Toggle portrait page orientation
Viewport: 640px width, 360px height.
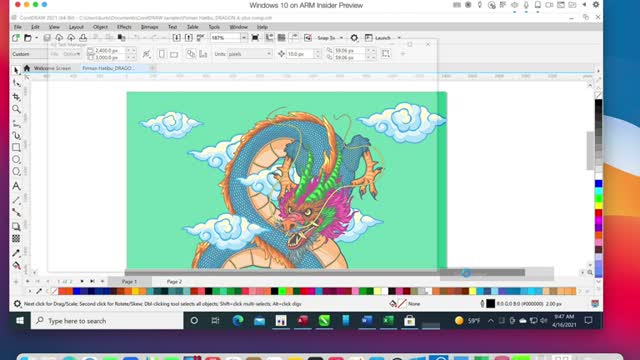[x=162, y=54]
